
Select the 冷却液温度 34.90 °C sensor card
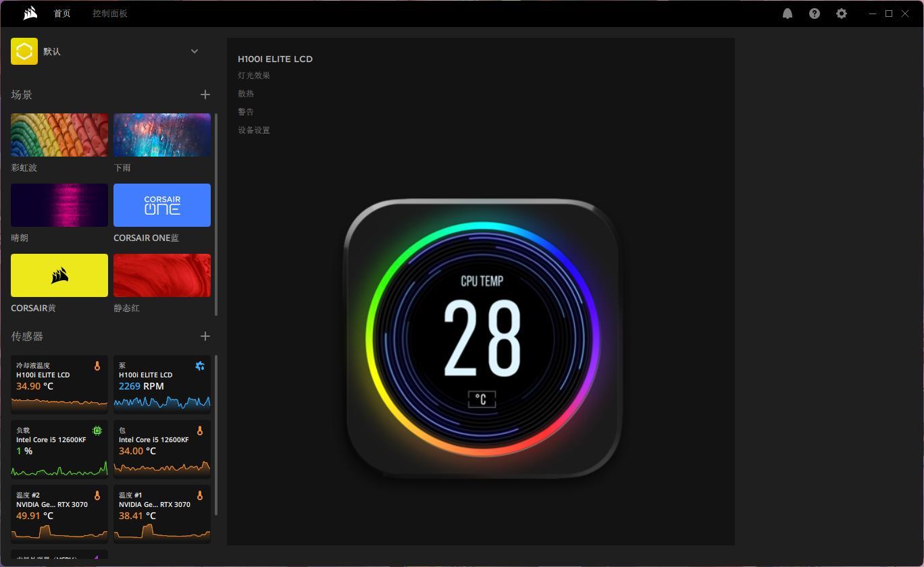pyautogui.click(x=59, y=384)
